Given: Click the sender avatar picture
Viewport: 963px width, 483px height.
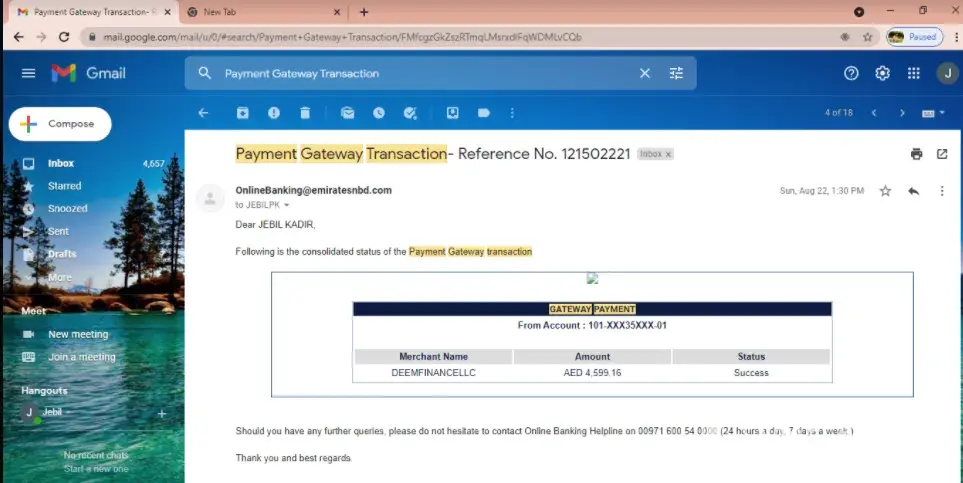Looking at the screenshot, I should (x=210, y=198).
